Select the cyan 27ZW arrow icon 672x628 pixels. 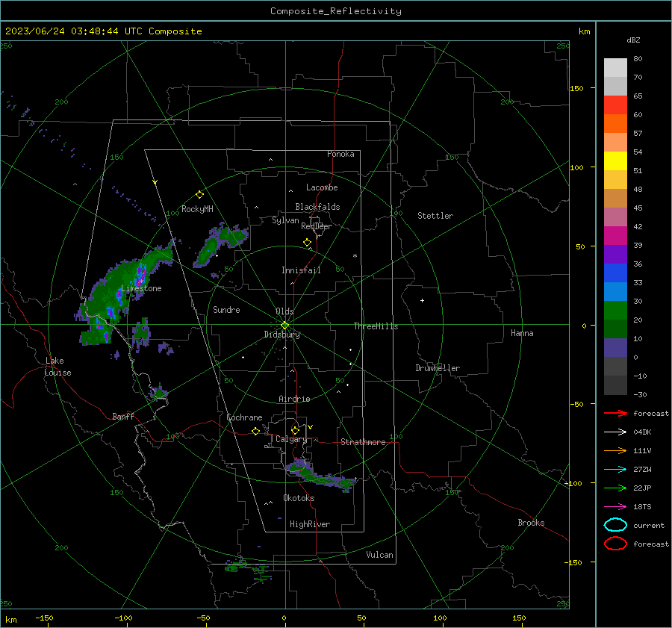point(615,470)
